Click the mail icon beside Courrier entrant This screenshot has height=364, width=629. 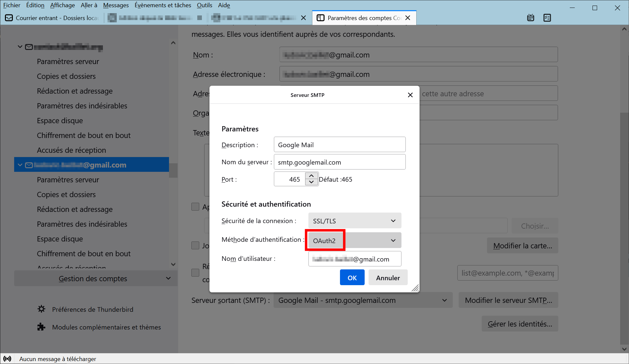[9, 18]
